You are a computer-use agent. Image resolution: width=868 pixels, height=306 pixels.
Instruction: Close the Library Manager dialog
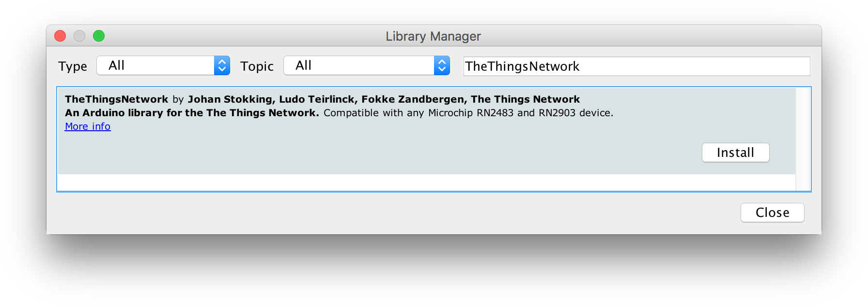[772, 212]
